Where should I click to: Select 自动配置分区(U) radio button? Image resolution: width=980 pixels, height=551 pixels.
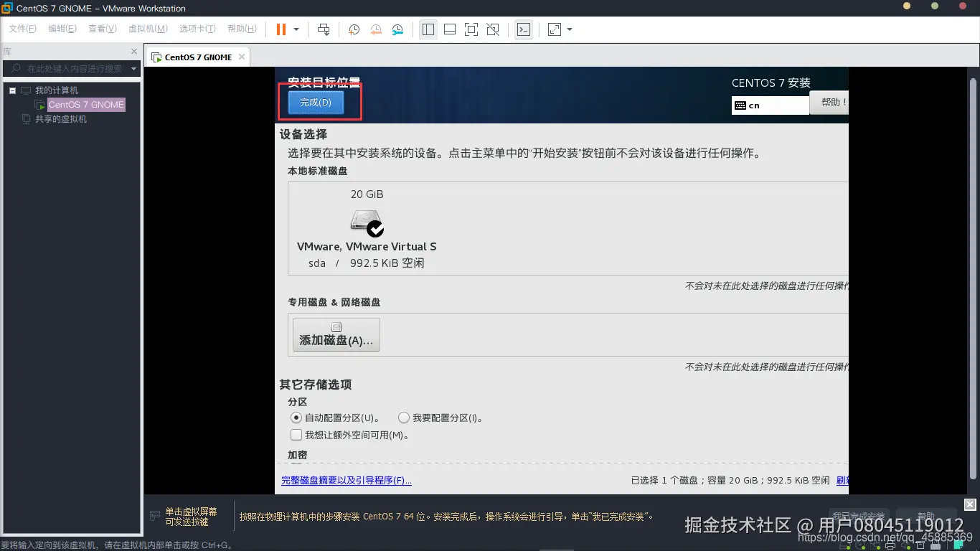[x=296, y=418]
